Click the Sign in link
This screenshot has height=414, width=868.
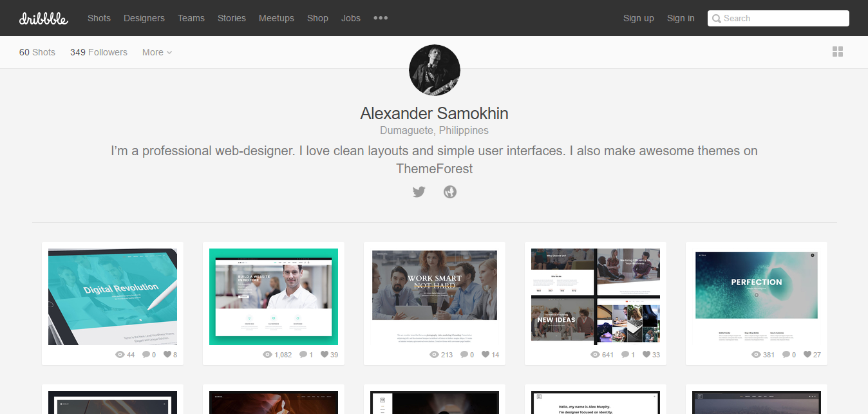[x=681, y=18]
